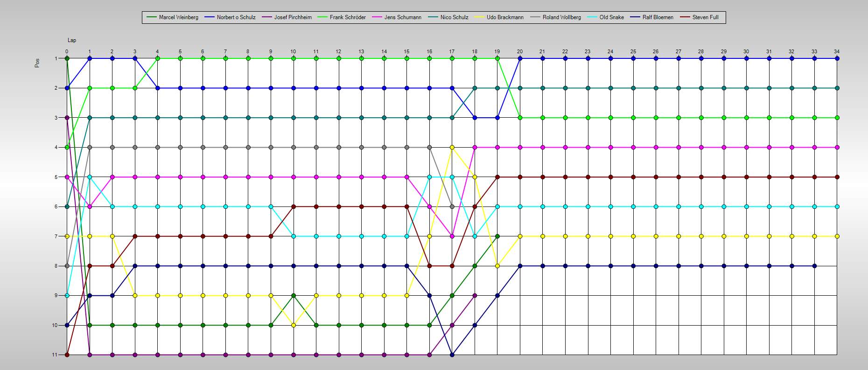Viewport: 868px width, 370px height.
Task: Select Ralf Bloemen point at lap 0, position 10
Action: coord(67,325)
